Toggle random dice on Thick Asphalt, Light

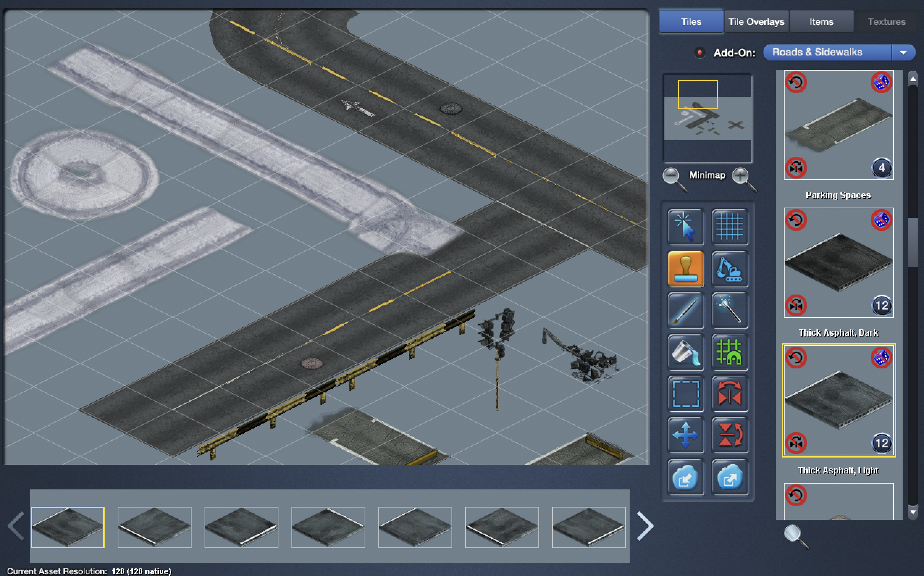pyautogui.click(x=881, y=357)
